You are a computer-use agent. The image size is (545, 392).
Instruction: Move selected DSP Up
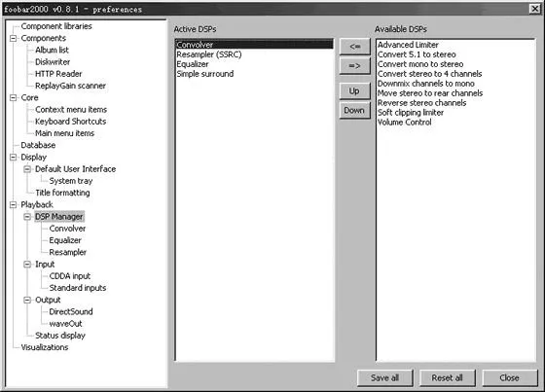tap(354, 91)
